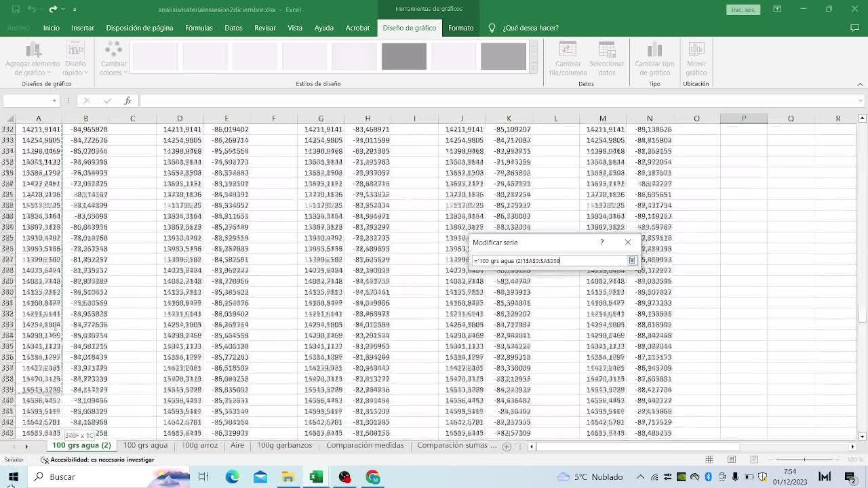
Task: Open the Mail app from the taskbar
Action: [x=260, y=477]
